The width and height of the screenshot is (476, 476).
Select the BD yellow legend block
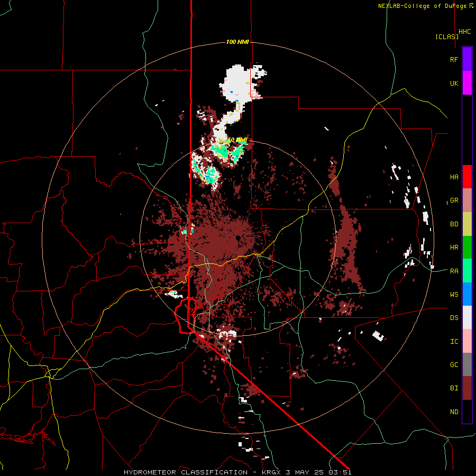(467, 224)
